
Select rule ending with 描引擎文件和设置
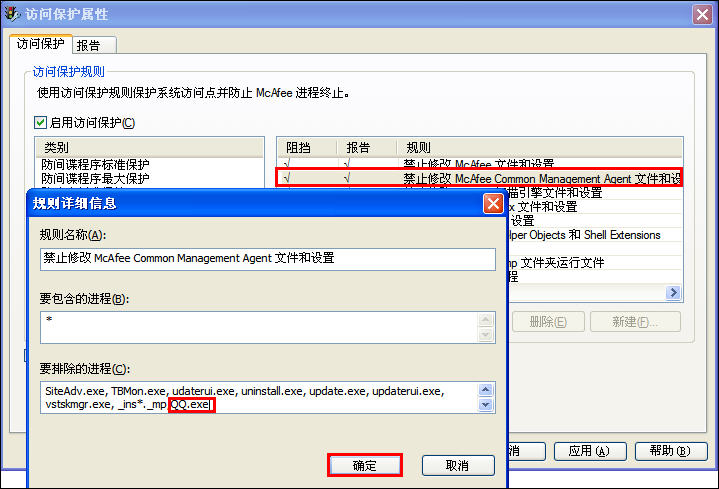point(555,193)
